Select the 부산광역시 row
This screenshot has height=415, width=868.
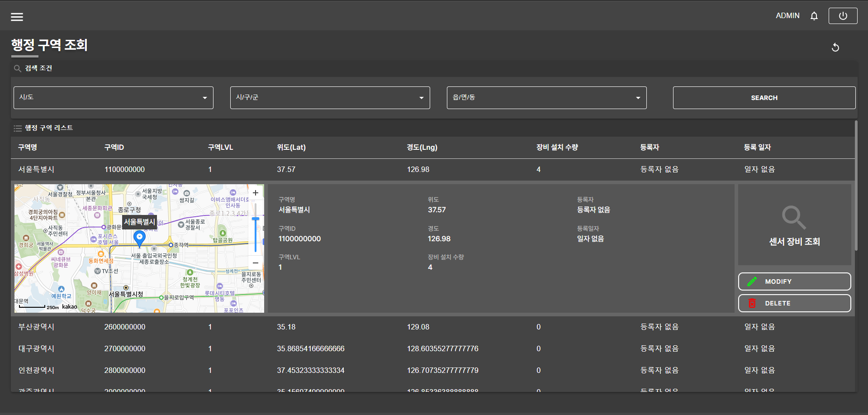433,327
